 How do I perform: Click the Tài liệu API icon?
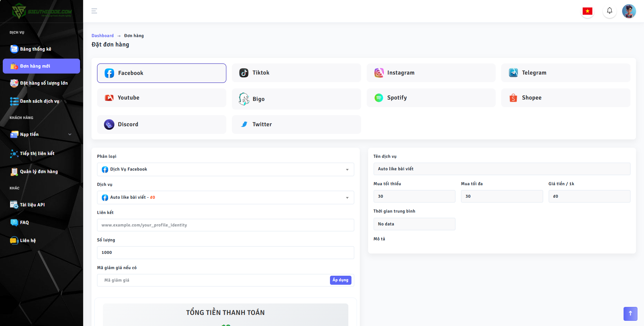[14, 205]
